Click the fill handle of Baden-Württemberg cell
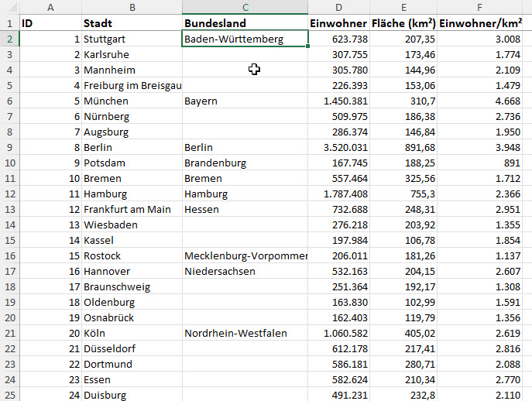532x401 pixels. 308,46
